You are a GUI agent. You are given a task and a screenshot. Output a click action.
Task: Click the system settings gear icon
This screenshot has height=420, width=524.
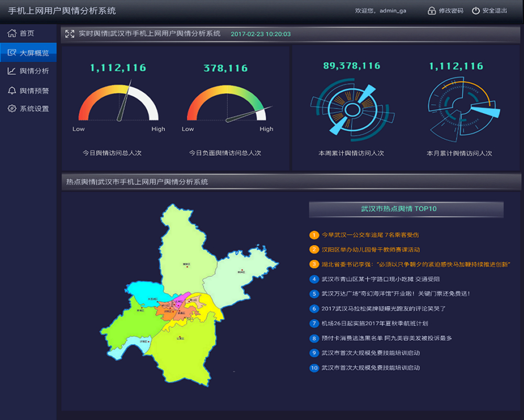point(12,109)
